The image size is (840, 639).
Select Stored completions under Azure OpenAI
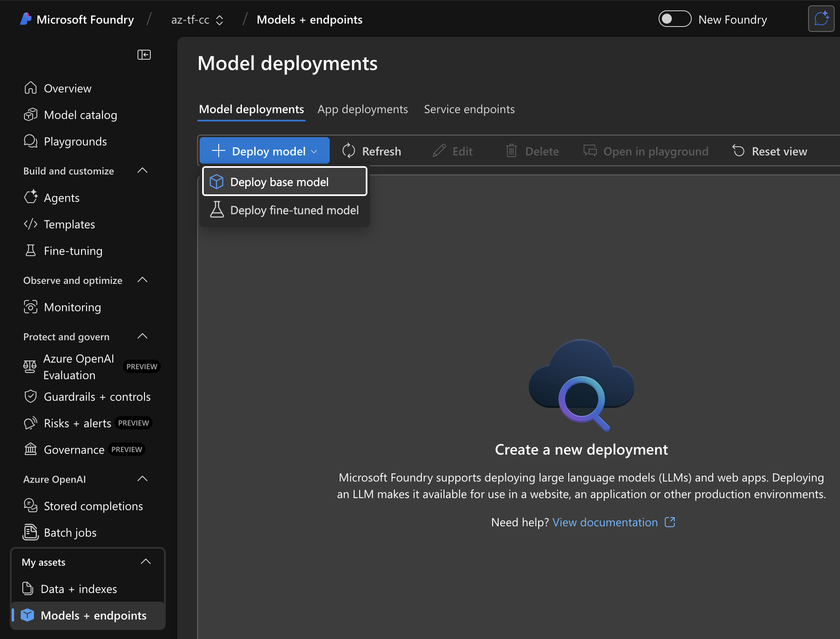pos(93,506)
